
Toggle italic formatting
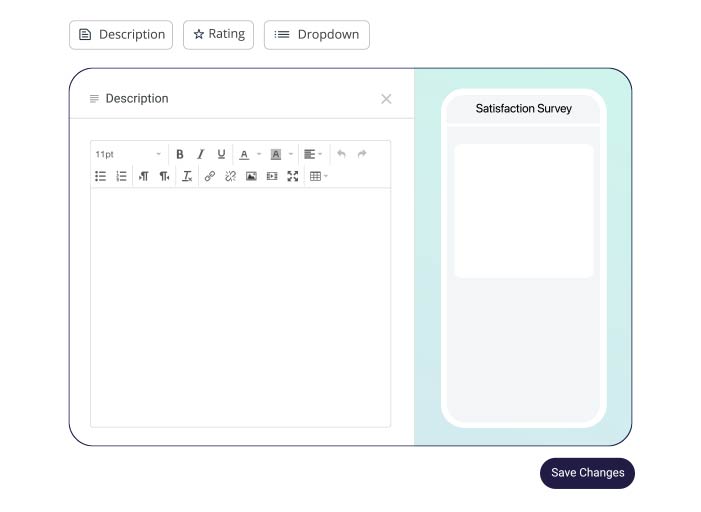200,154
